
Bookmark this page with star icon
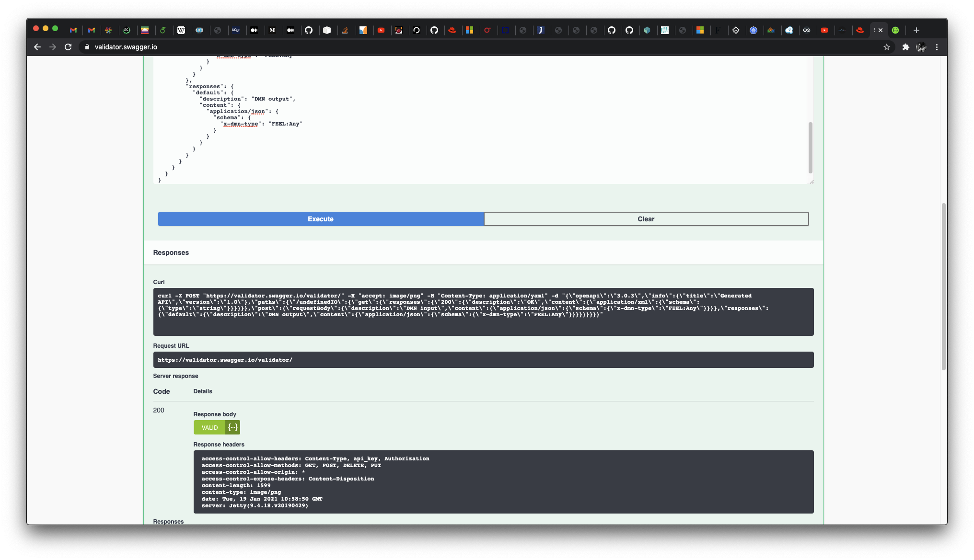[x=886, y=47]
